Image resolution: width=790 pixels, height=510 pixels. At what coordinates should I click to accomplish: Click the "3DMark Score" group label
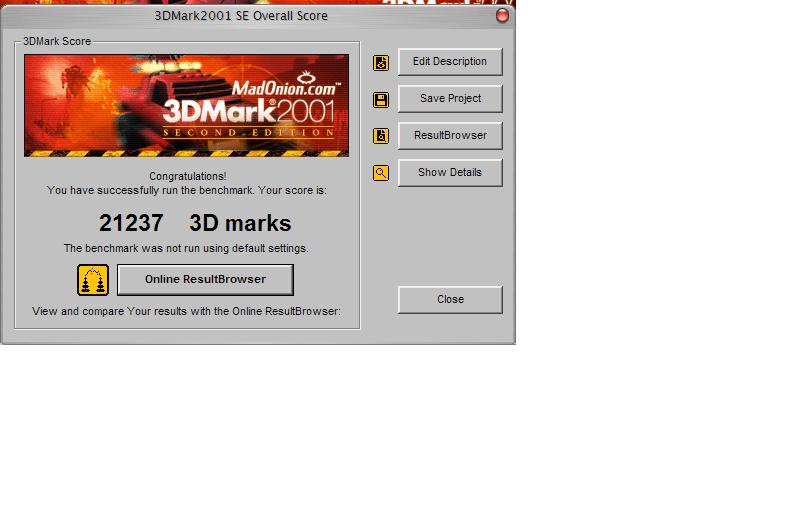tap(57, 41)
